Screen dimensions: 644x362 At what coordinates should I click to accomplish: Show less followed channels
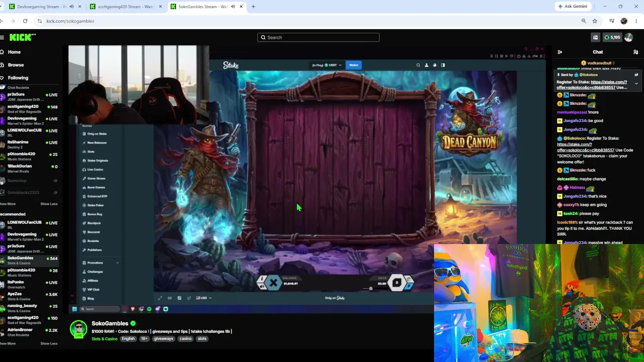tap(49, 204)
